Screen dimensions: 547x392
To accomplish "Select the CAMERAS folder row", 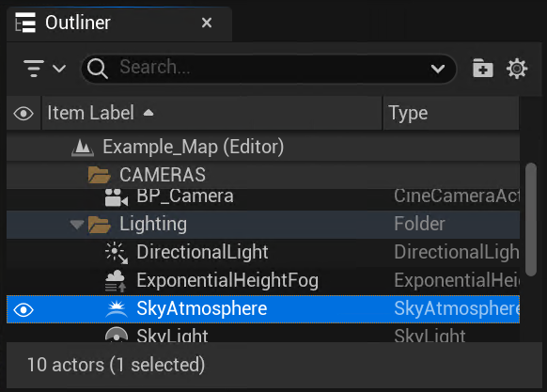I will tap(263, 175).
